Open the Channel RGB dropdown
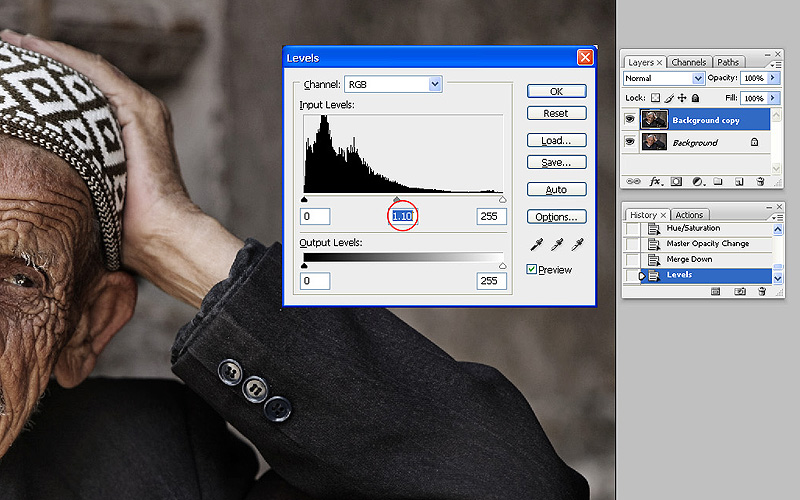This screenshot has height=500, width=800. click(434, 85)
